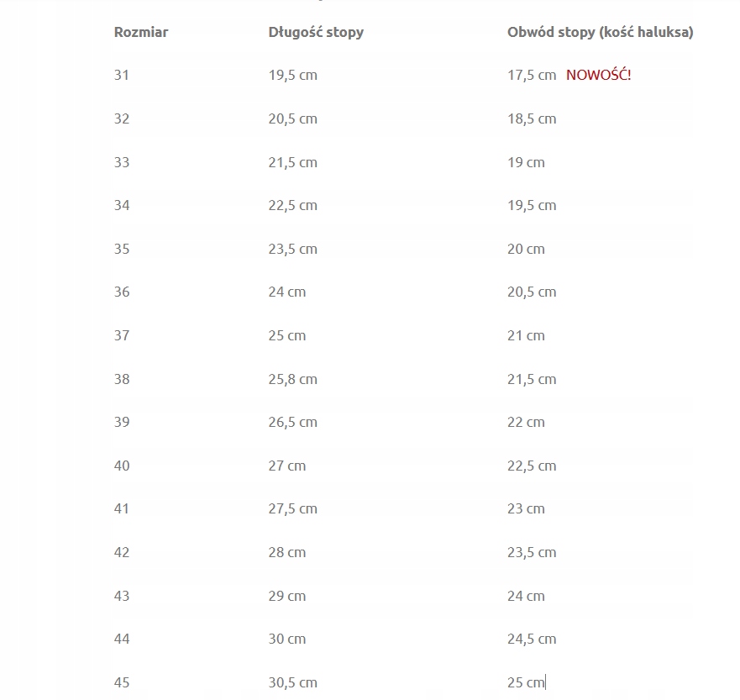Click the 27,5 cm foot length value
The image size is (740, 700).
292,508
